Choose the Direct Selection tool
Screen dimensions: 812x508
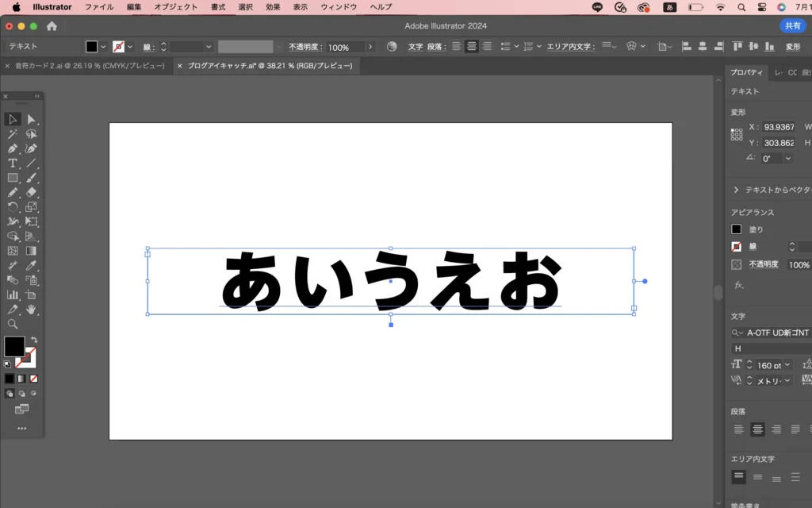tap(32, 119)
